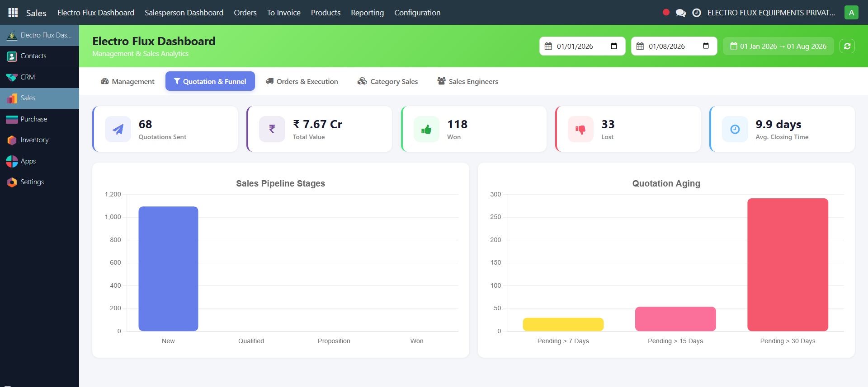Open the Products menu
The image size is (868, 387).
click(325, 13)
